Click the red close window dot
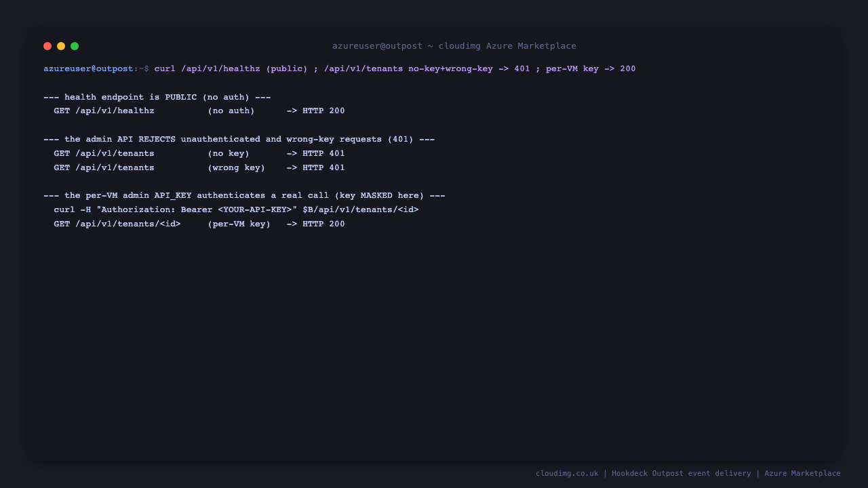Image resolution: width=868 pixels, height=488 pixels. click(x=47, y=46)
